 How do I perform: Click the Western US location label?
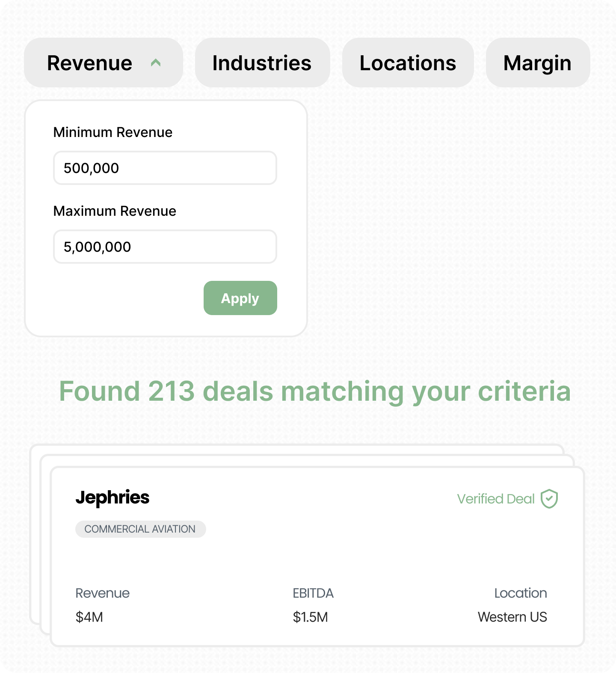[513, 617]
